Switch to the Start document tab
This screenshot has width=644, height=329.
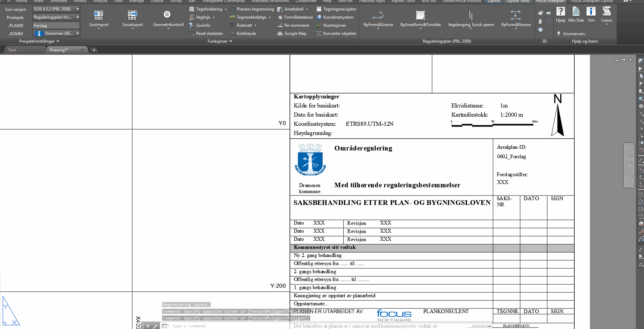(12, 50)
